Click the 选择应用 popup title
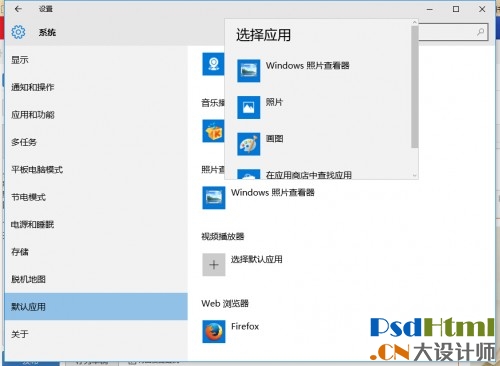Viewport: 500px width, 366px height. click(x=263, y=35)
